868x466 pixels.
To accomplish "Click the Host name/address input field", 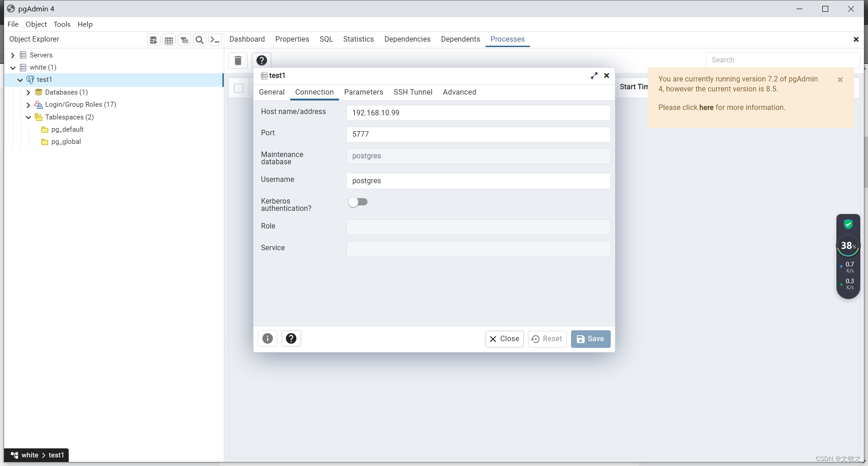I will pos(478,113).
